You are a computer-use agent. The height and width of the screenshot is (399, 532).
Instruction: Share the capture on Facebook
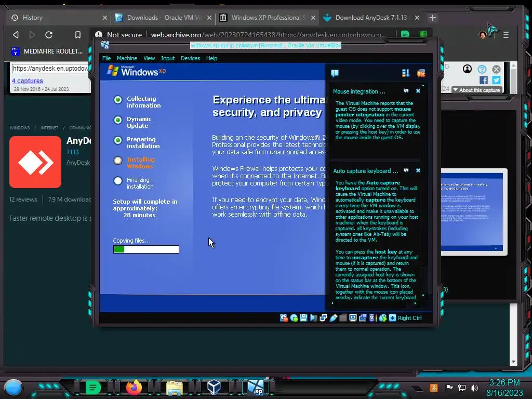pos(484,80)
